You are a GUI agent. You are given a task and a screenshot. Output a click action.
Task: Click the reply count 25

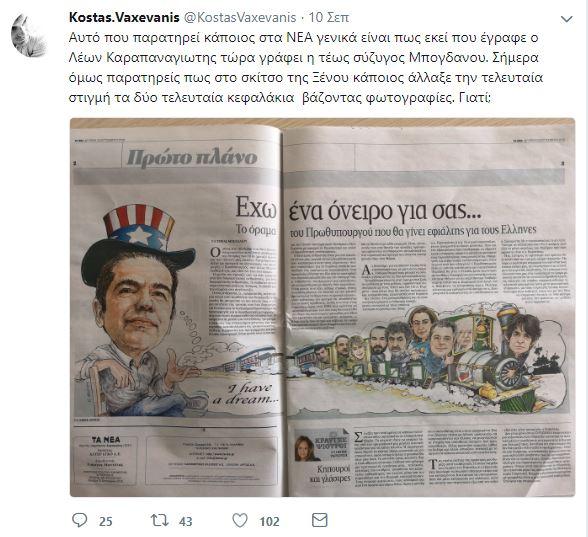tap(106, 521)
